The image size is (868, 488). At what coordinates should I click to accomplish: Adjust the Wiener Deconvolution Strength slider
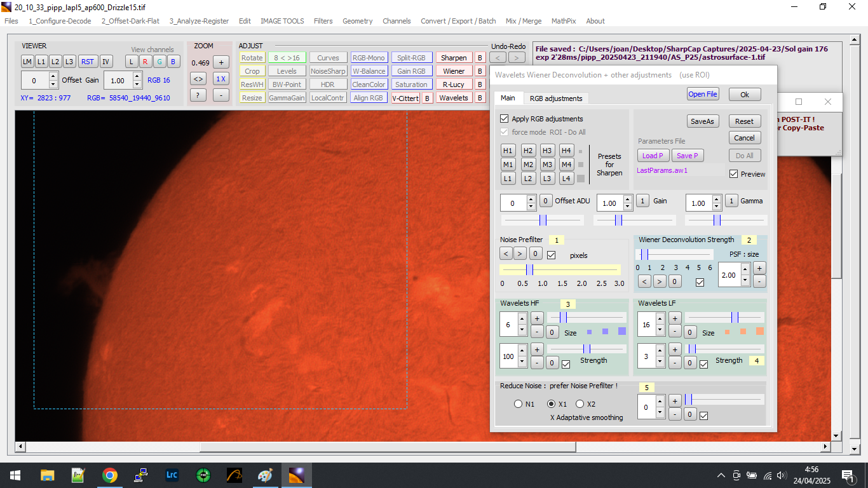pos(674,254)
